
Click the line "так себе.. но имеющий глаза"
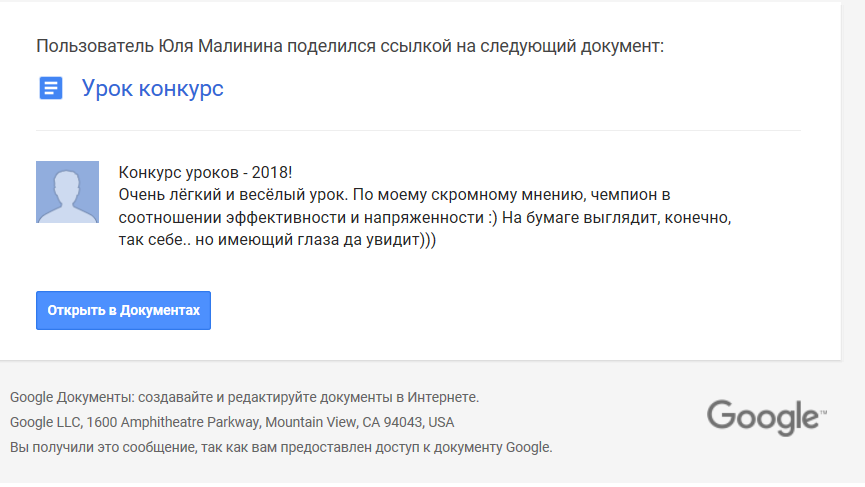[277, 240]
